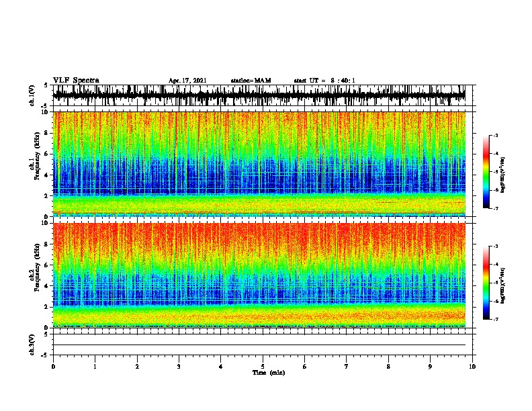Viewport: 532px width, 411px height.
Task: Click the time axis tick label "5"
Action: click(x=263, y=367)
